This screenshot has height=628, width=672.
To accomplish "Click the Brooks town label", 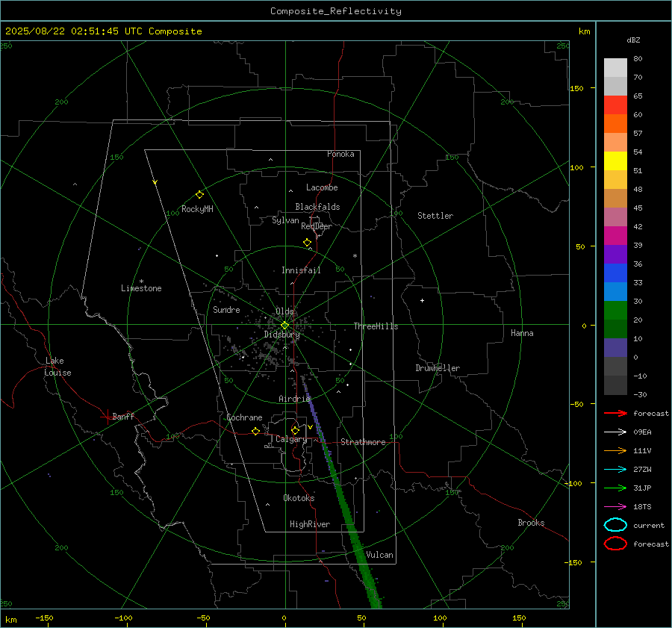I will [531, 523].
